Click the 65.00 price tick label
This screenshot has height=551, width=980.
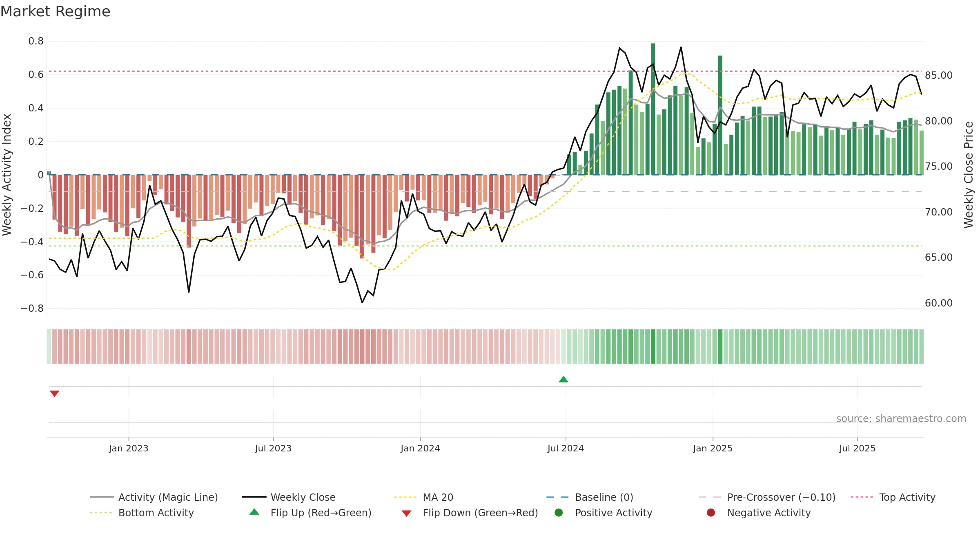point(939,258)
